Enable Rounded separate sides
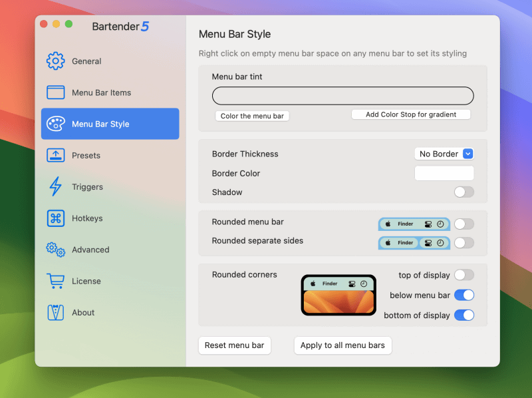 464,243
